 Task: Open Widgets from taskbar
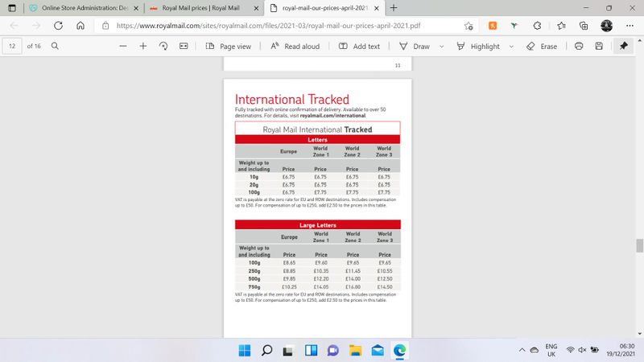pos(311,351)
